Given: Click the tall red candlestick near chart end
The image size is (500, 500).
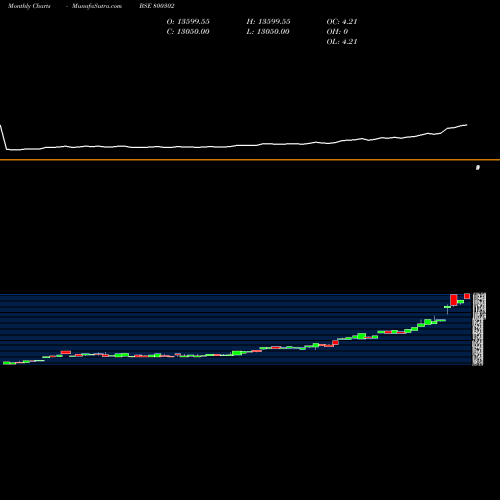Looking at the screenshot, I should [454, 300].
